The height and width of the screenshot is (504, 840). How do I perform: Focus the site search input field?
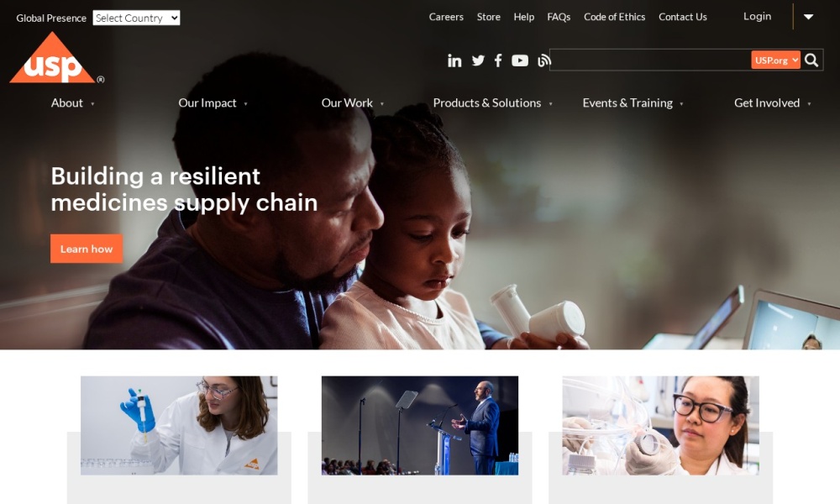pyautogui.click(x=650, y=60)
